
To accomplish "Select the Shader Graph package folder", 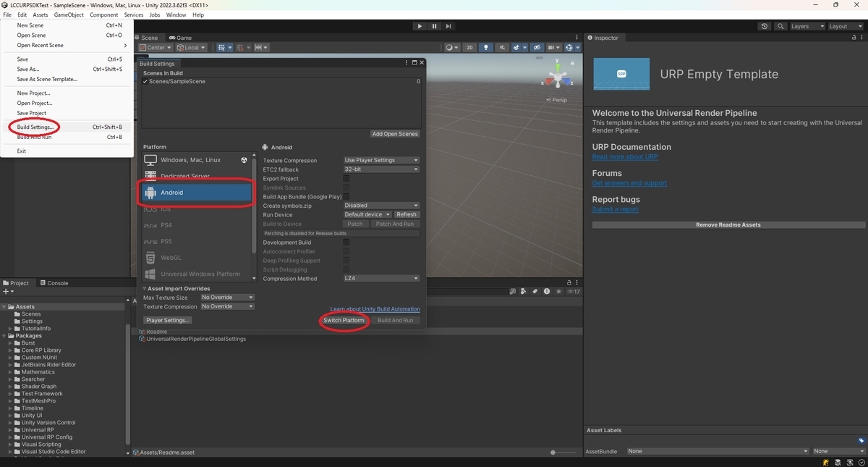I will [39, 387].
